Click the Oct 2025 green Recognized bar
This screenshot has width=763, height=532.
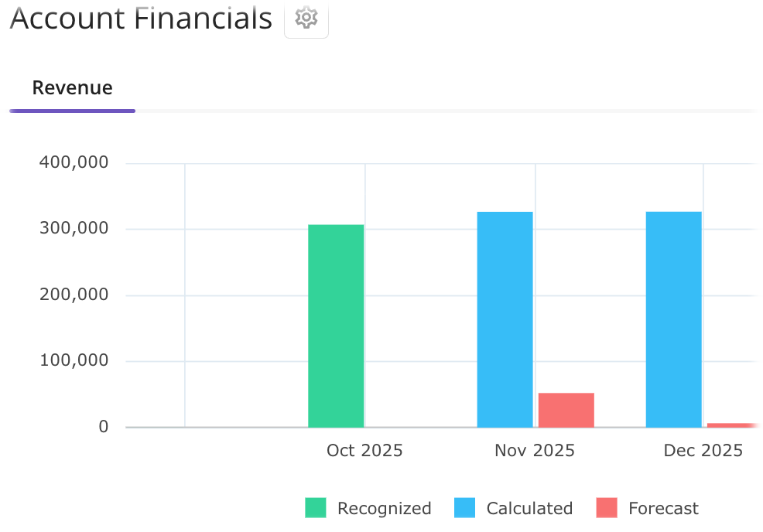point(337,325)
